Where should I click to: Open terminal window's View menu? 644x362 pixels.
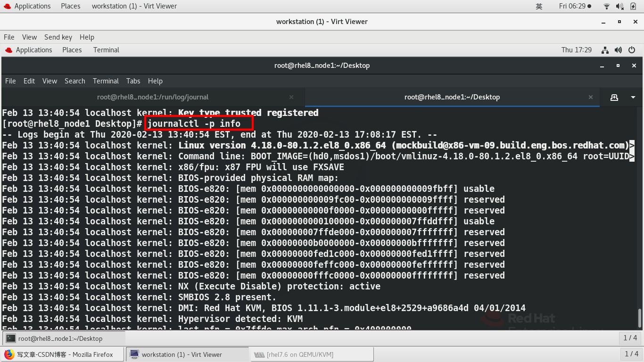tap(50, 81)
